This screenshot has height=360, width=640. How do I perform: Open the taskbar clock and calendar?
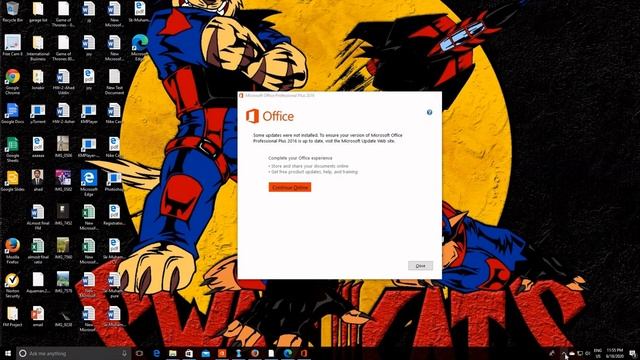point(615,353)
